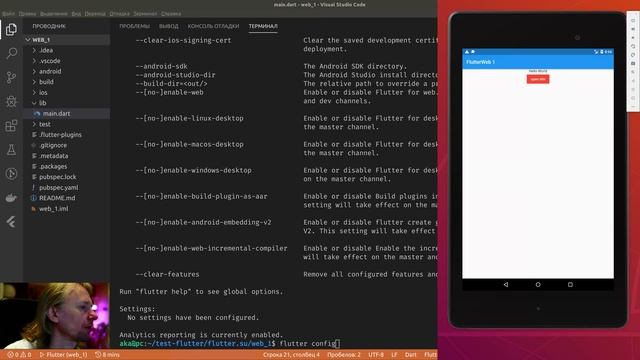Tap the Android back navigation triangle
Image resolution: width=640 pixels, height=360 pixels.
tap(506, 284)
